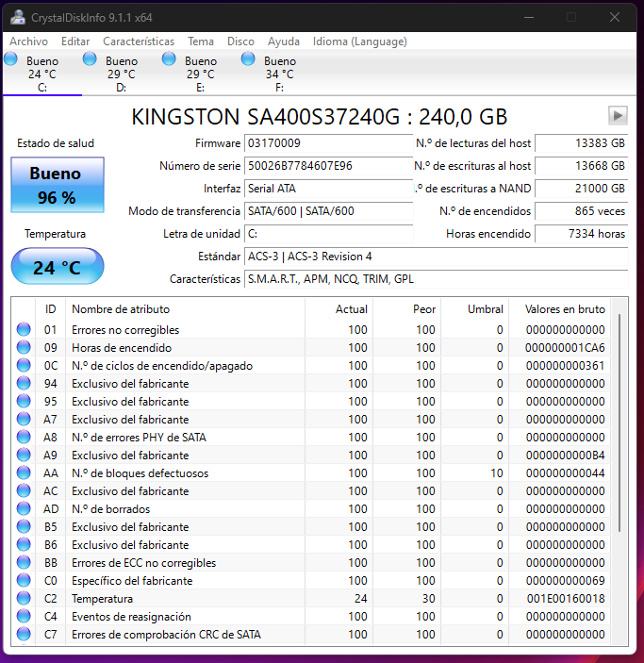This screenshot has height=663, width=644.
Task: Select the E: drive status orb
Action: point(169,58)
